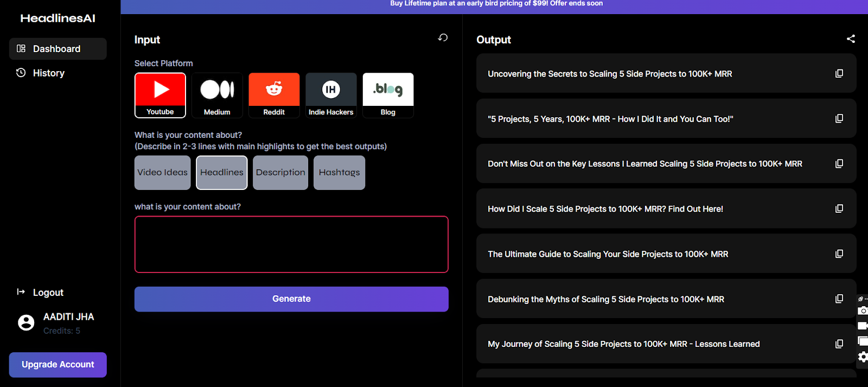868x387 pixels.
Task: Log out using the Logout link
Action: point(48,293)
